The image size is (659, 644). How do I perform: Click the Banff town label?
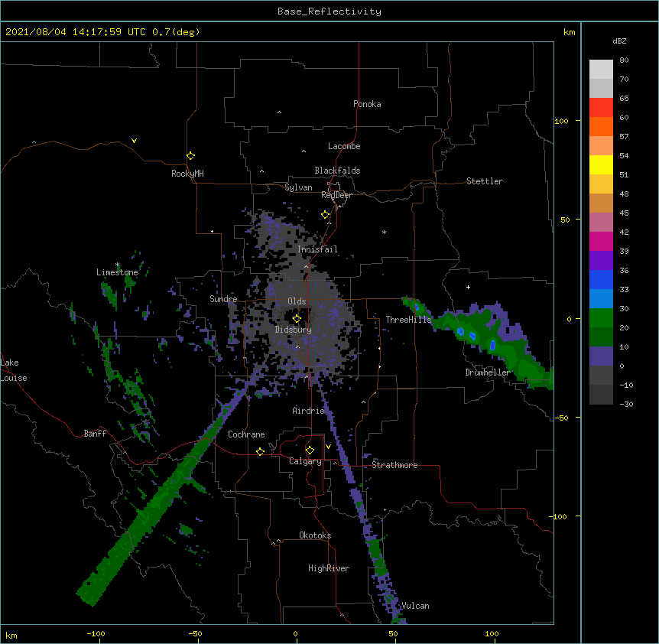coord(95,434)
